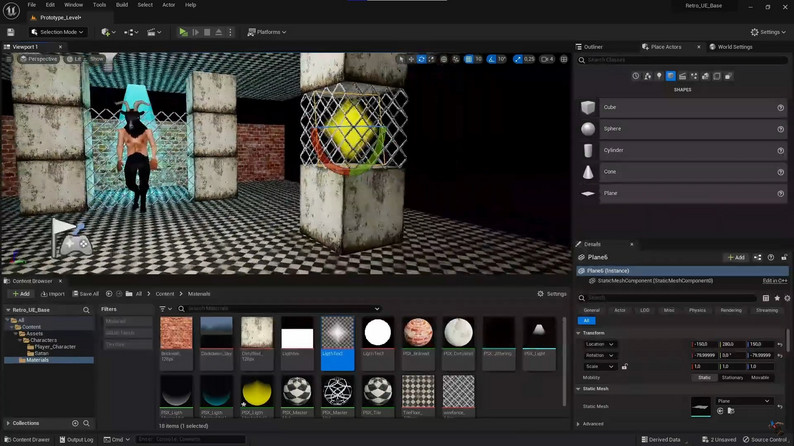Set Mobility to Stationary
The height and width of the screenshot is (446, 794).
pos(732,378)
